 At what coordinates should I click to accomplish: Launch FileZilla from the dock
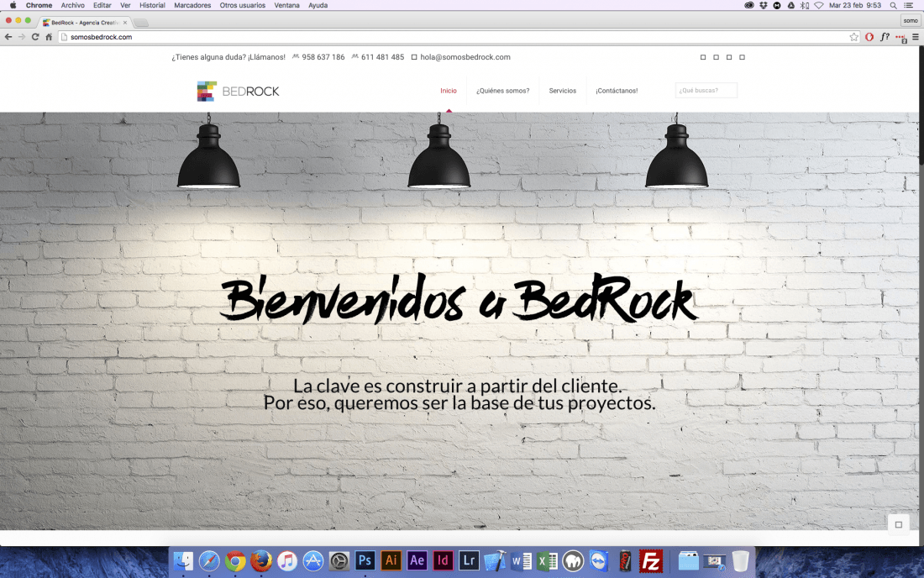point(650,561)
